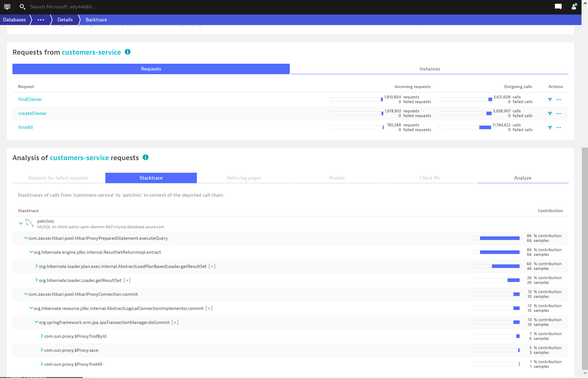Open the search magnifier in the top bar

pyautogui.click(x=22, y=7)
